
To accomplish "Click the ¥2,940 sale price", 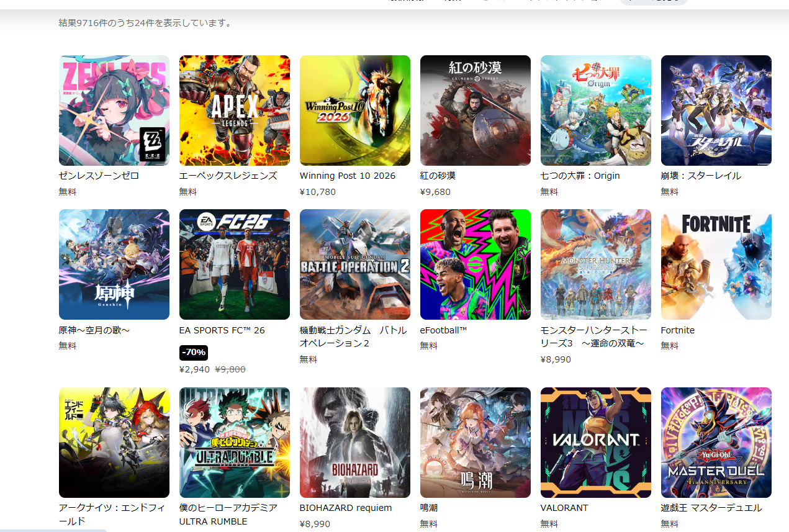I will point(194,369).
